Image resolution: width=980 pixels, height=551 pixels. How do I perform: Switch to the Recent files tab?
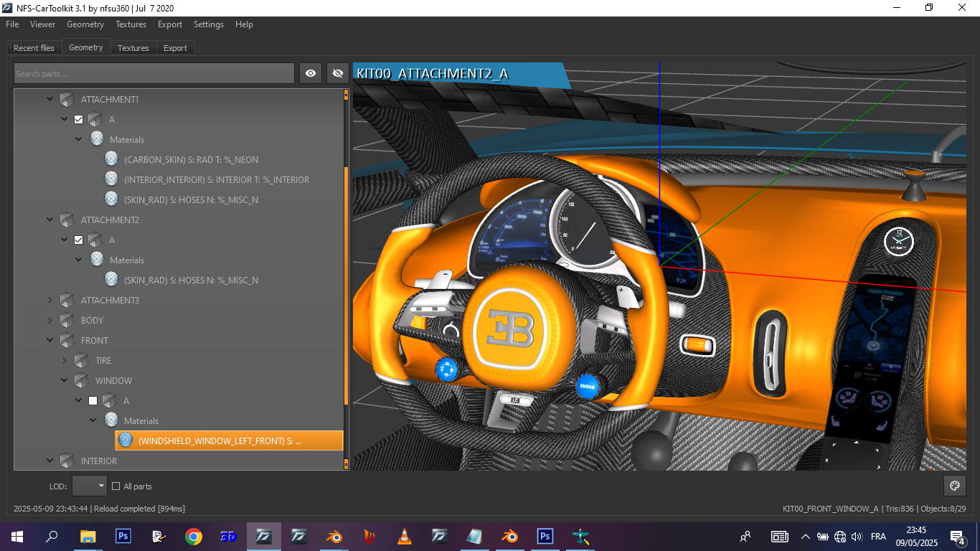click(x=34, y=48)
